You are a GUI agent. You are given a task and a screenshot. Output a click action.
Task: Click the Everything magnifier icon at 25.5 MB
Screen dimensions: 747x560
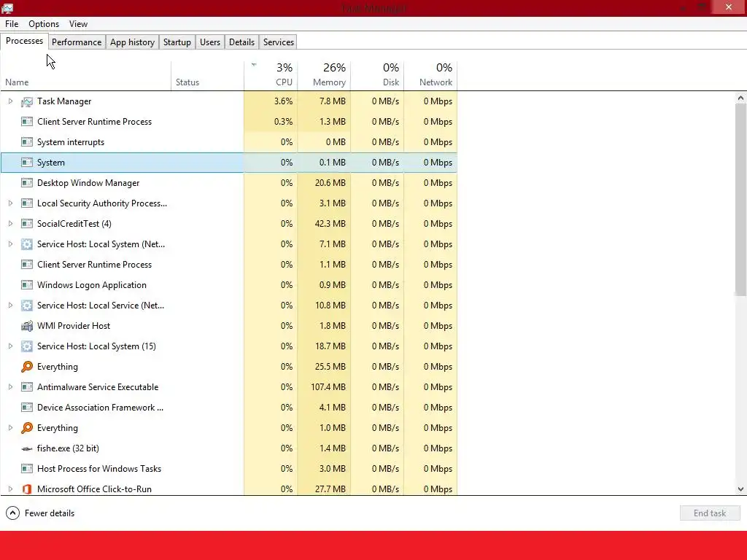click(x=27, y=367)
